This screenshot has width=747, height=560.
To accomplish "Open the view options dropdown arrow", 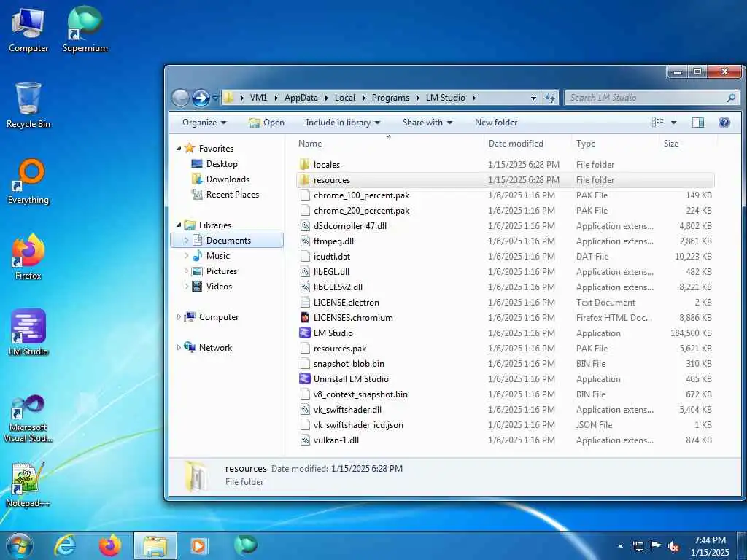I will click(x=673, y=122).
